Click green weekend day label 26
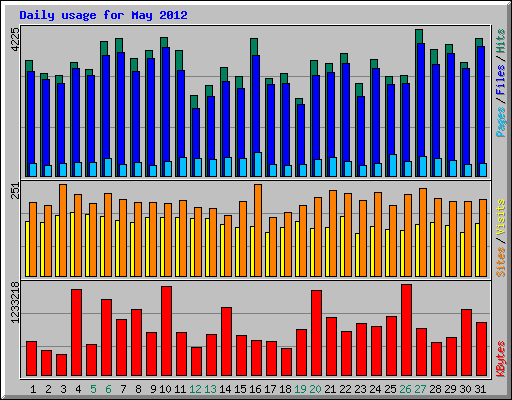Screen dimensions: 512x400 [405, 389]
